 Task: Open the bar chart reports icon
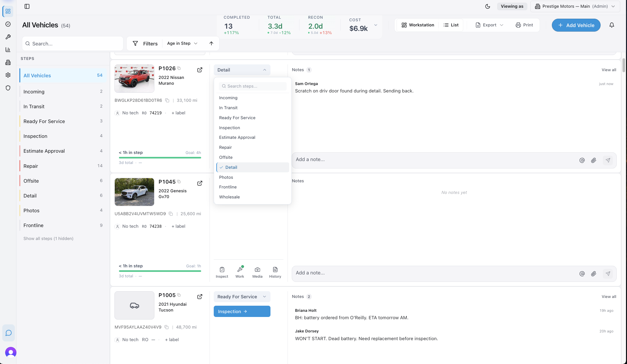click(8, 50)
